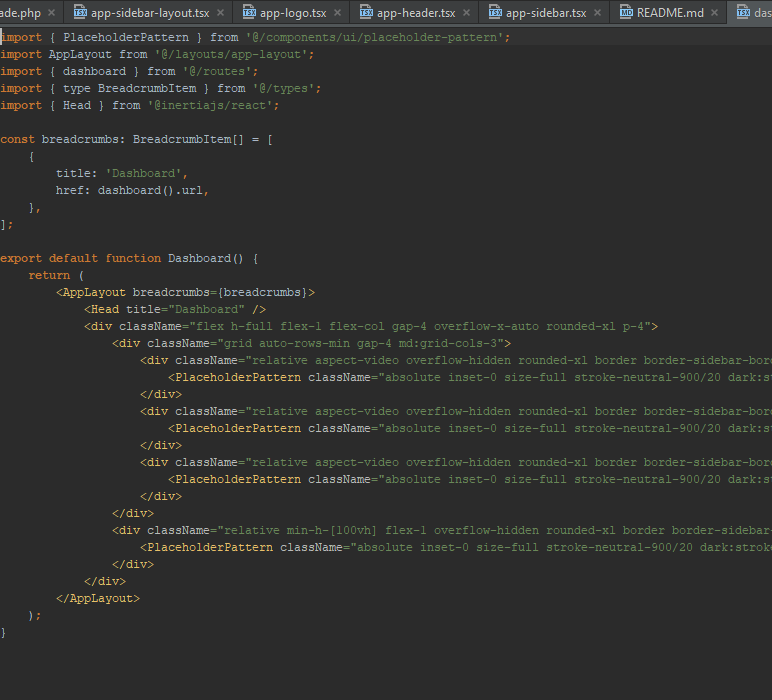Click the Dashboard function name in export line
772x700 pixels.
point(199,258)
